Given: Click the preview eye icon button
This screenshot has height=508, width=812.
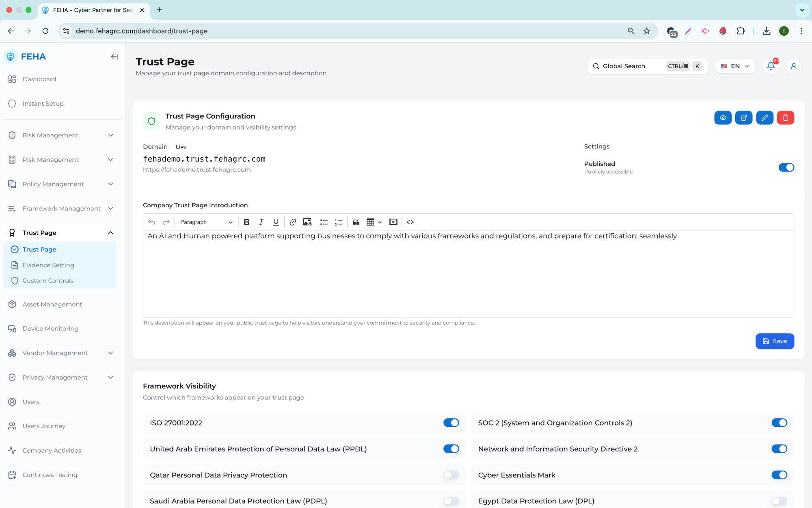Looking at the screenshot, I should pos(723,118).
